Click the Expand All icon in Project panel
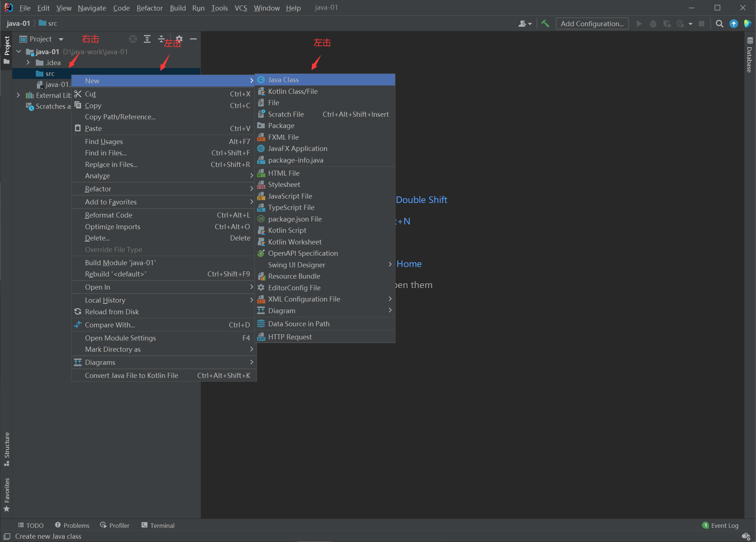This screenshot has height=542, width=756. [x=147, y=39]
